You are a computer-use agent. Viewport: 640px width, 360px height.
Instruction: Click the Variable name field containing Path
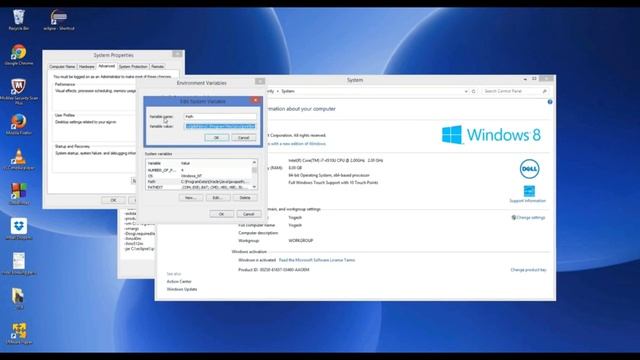[x=220, y=116]
